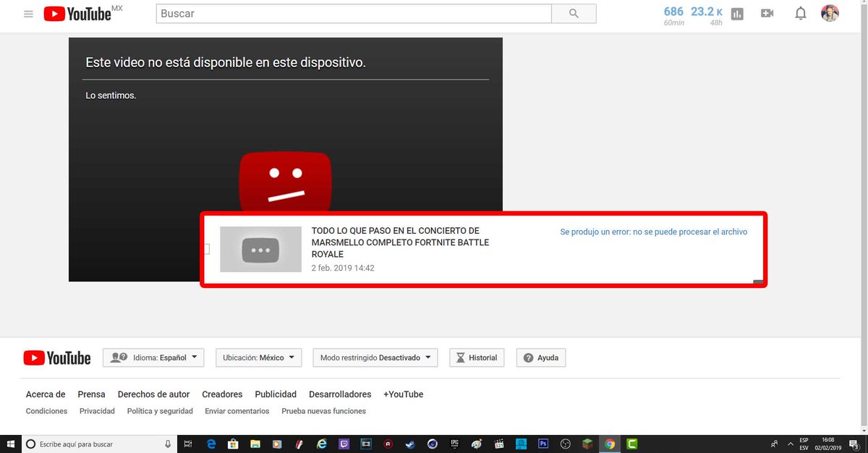Open the Prensa footer link
868x453 pixels.
tap(92, 394)
